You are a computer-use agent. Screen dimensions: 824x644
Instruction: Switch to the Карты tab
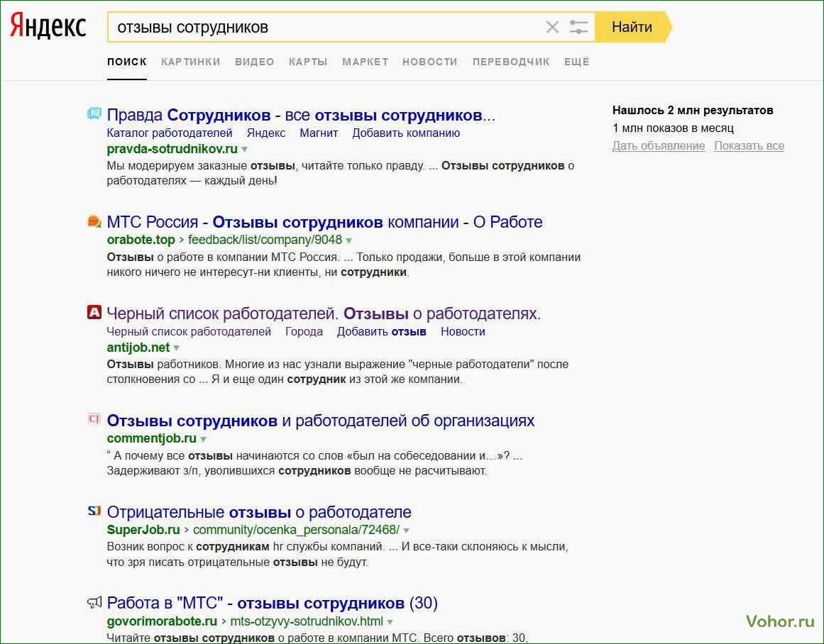coord(308,62)
